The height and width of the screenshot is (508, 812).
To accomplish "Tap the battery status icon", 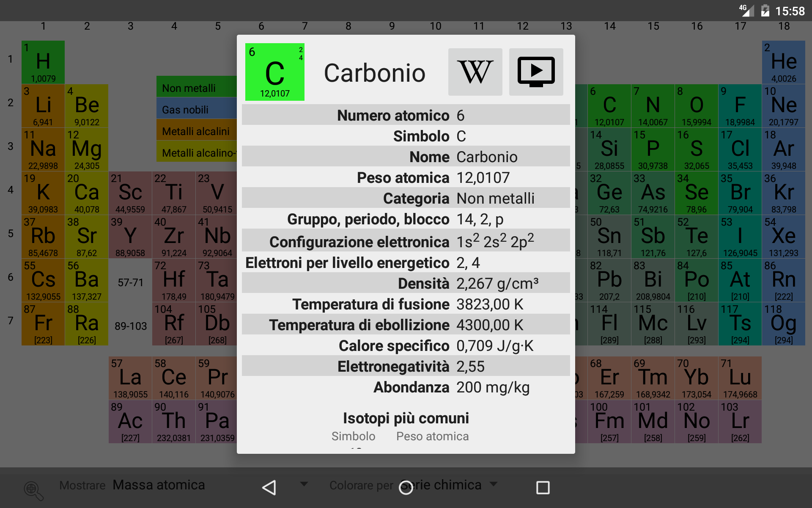I will point(765,11).
